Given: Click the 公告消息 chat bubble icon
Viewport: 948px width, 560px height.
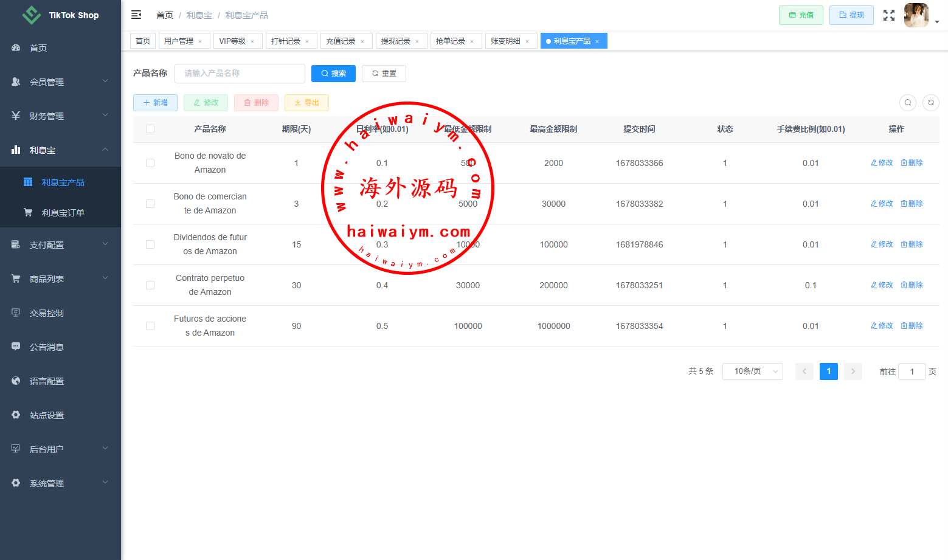Looking at the screenshot, I should coord(16,347).
